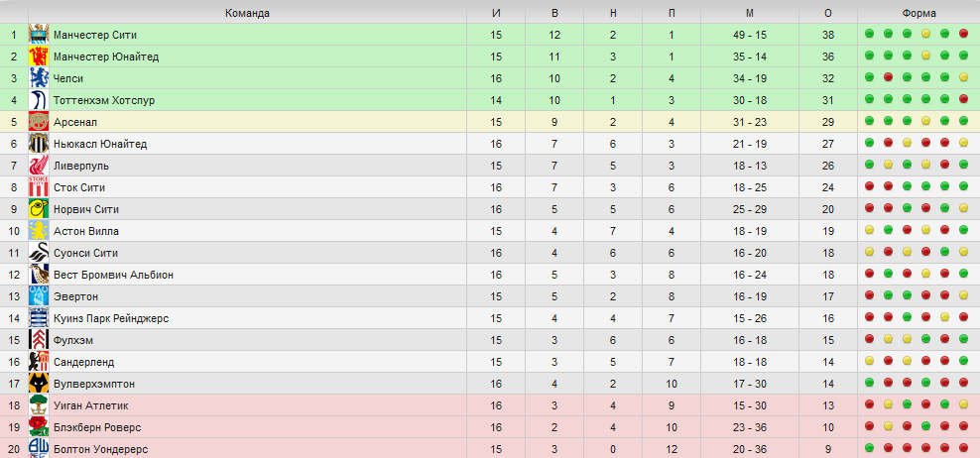The image size is (980, 458).
Task: Click the Arsenal club crest icon
Action: click(39, 123)
